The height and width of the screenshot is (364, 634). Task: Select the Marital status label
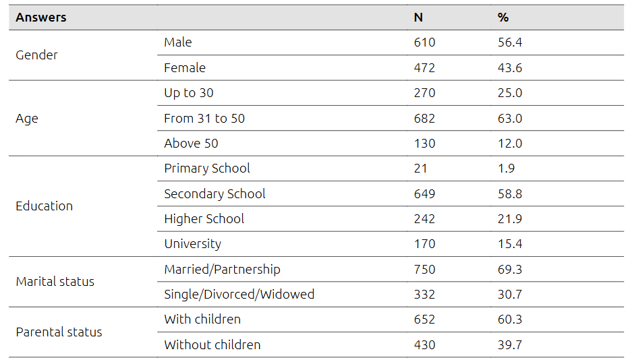(x=55, y=282)
